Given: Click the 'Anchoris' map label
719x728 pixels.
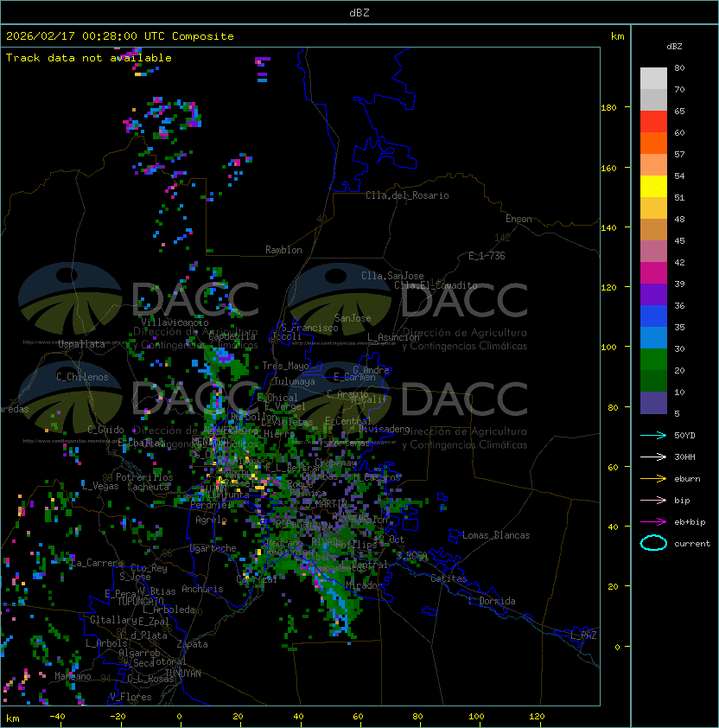Looking at the screenshot, I should click(x=202, y=589).
